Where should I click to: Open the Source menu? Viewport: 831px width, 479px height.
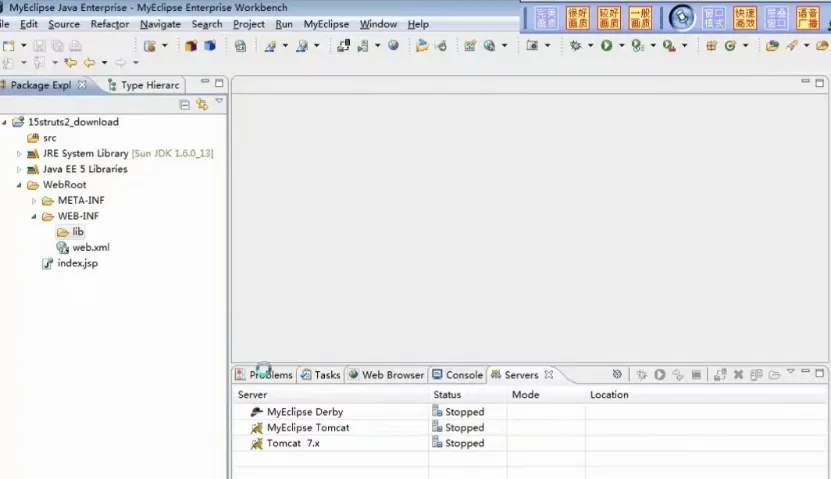coord(64,24)
